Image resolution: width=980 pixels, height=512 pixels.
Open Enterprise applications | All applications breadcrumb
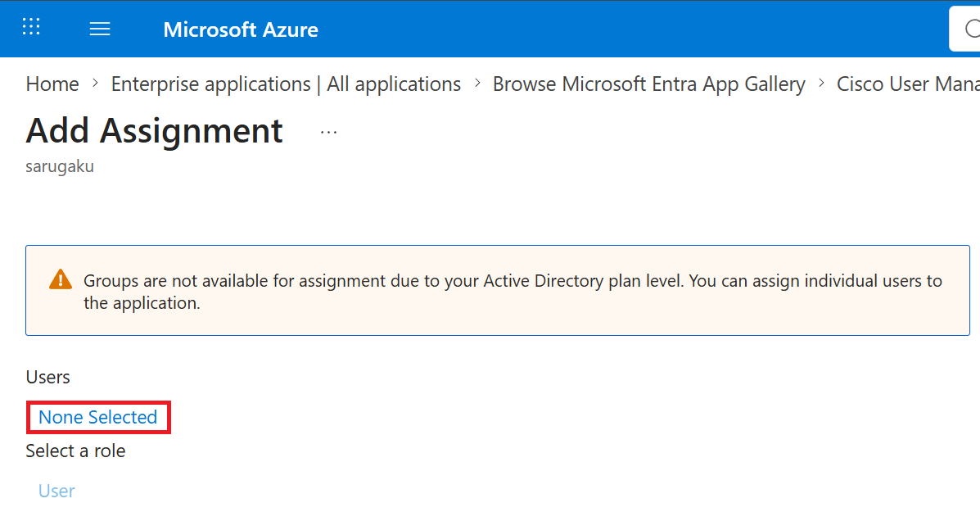coord(287,84)
